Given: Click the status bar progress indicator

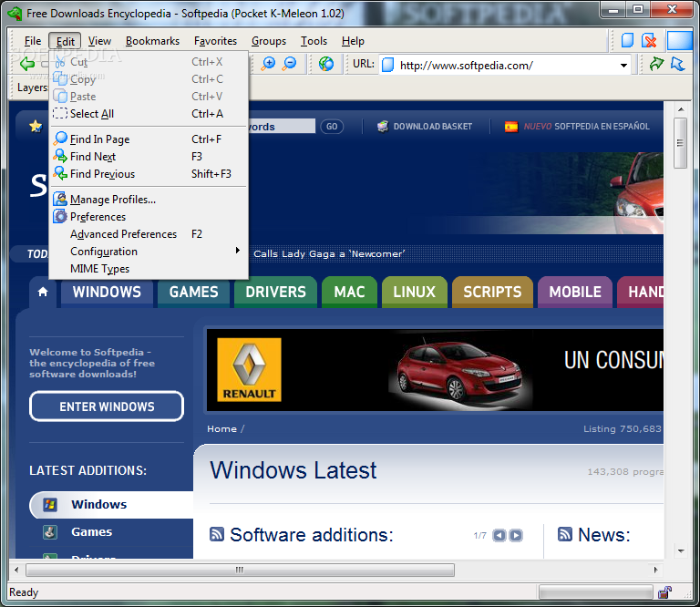Looking at the screenshot, I should pyautogui.click(x=595, y=592).
